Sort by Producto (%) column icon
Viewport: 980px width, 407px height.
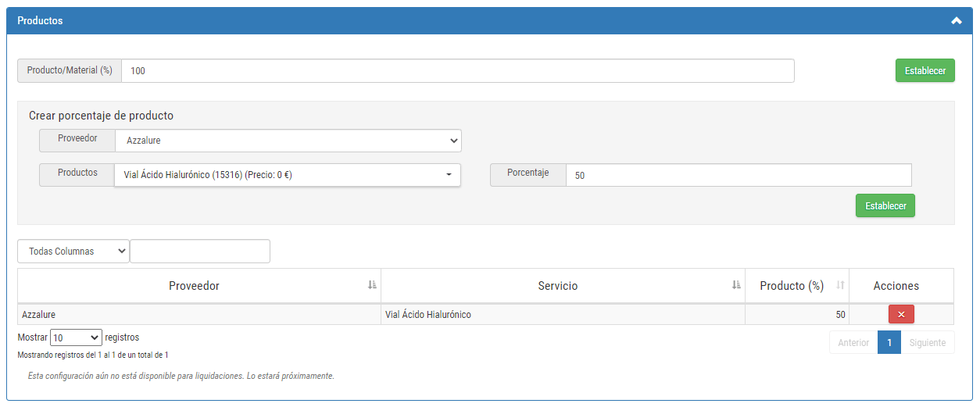pyautogui.click(x=840, y=286)
